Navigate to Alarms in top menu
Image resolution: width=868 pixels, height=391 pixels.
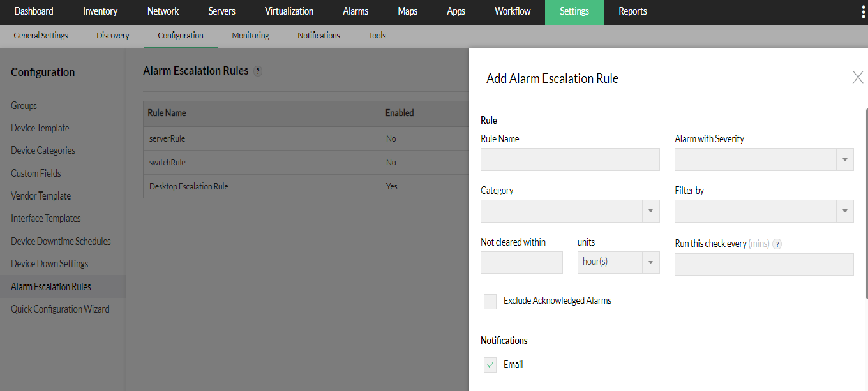[x=355, y=11]
